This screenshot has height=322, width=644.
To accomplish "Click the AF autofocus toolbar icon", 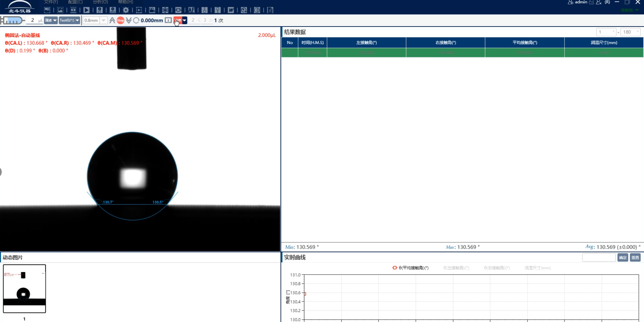I will click(x=192, y=10).
